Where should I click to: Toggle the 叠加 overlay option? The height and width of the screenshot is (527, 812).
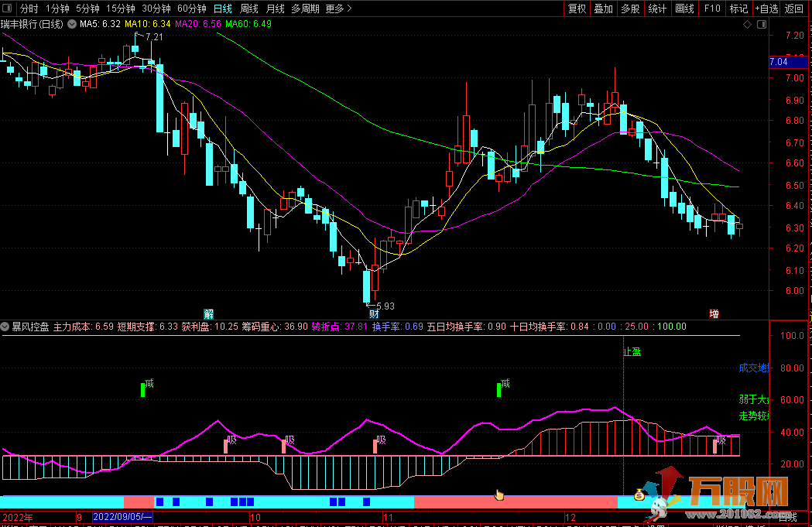click(x=603, y=9)
